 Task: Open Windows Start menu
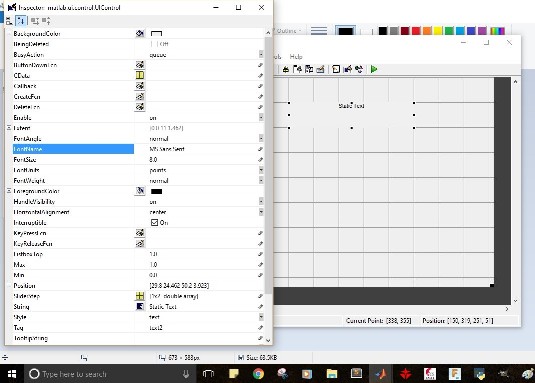[x=12, y=374]
